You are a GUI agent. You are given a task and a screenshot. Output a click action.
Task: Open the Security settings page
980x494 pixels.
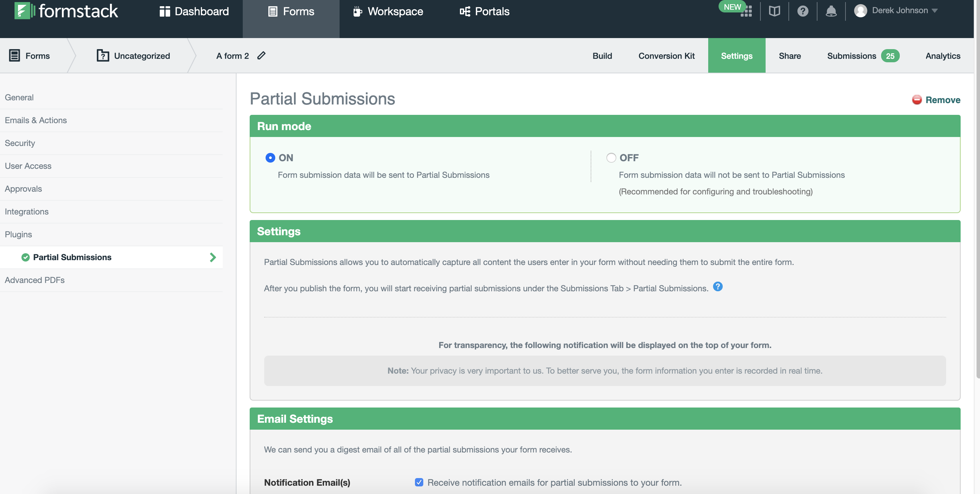click(x=20, y=143)
